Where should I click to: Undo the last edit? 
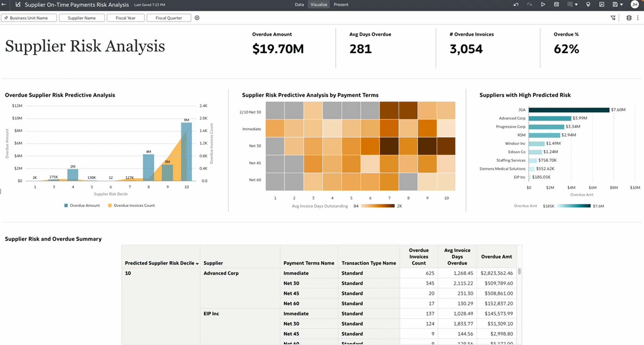[516, 5]
